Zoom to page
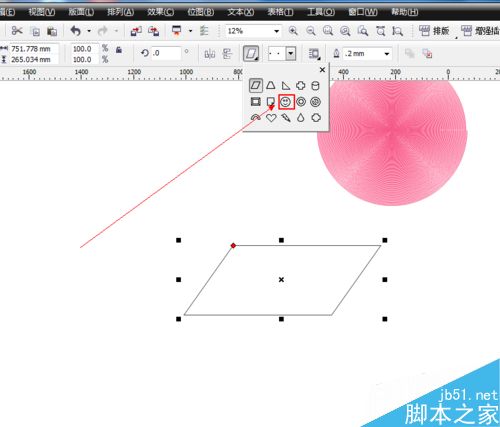Screen dimensions: 500x427 [x=363, y=31]
